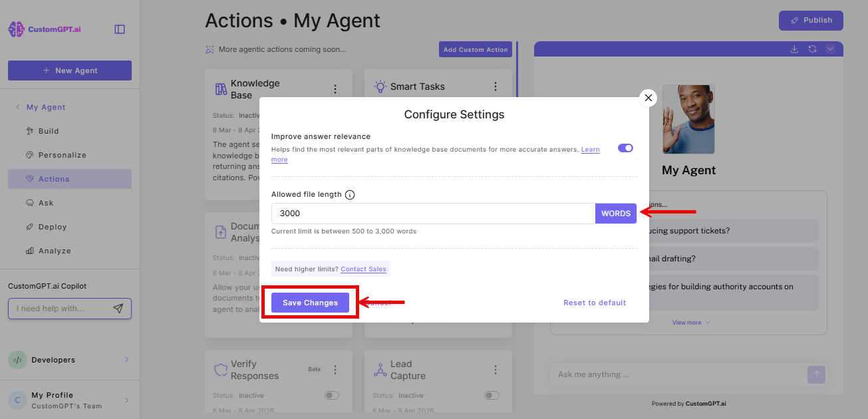Activate Lead Capture action
The height and width of the screenshot is (419, 868).
[x=491, y=394]
